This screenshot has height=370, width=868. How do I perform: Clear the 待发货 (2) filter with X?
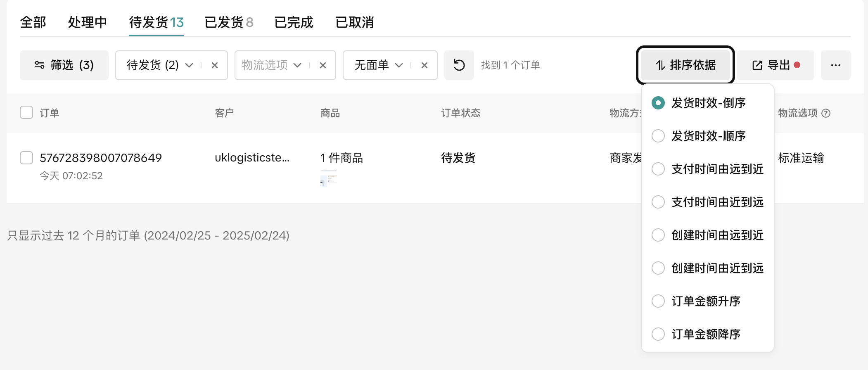point(215,65)
